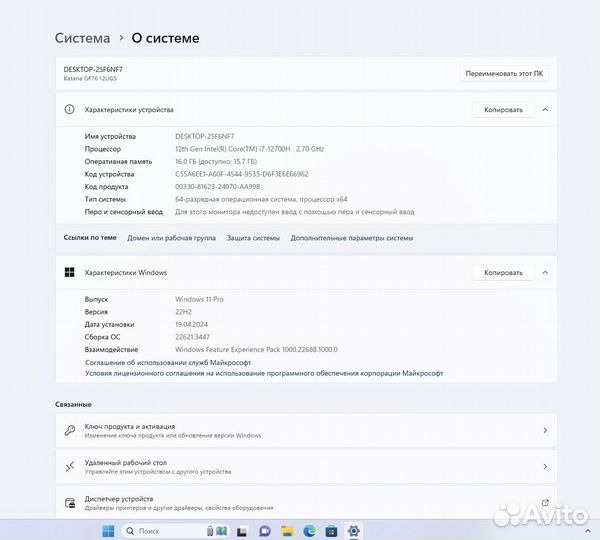Viewport: 600px width, 540px height.
Task: Click the Windows Start button
Action: click(109, 531)
